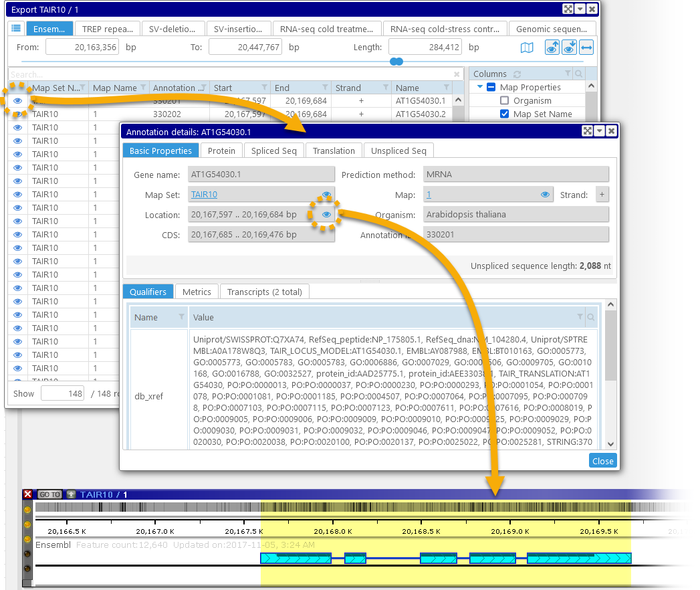
Task: Toggle the Map Properties group checkbox
Action: click(x=491, y=88)
